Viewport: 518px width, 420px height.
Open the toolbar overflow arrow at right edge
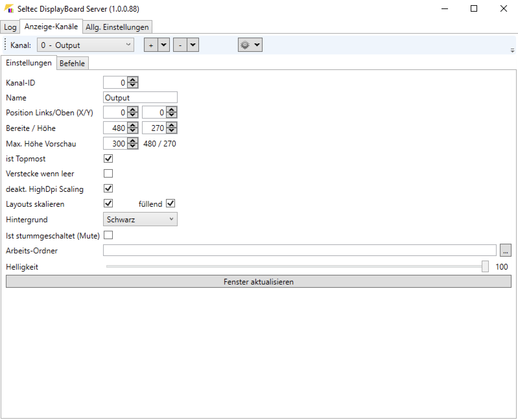click(512, 51)
